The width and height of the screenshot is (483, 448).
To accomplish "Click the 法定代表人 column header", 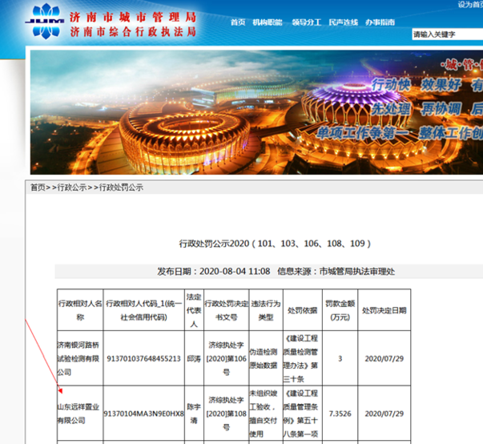I will coord(194,310).
